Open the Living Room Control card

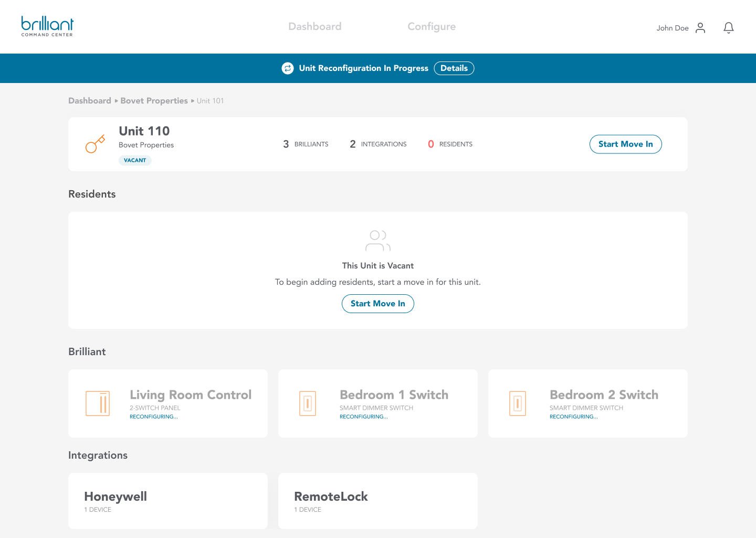(x=168, y=403)
